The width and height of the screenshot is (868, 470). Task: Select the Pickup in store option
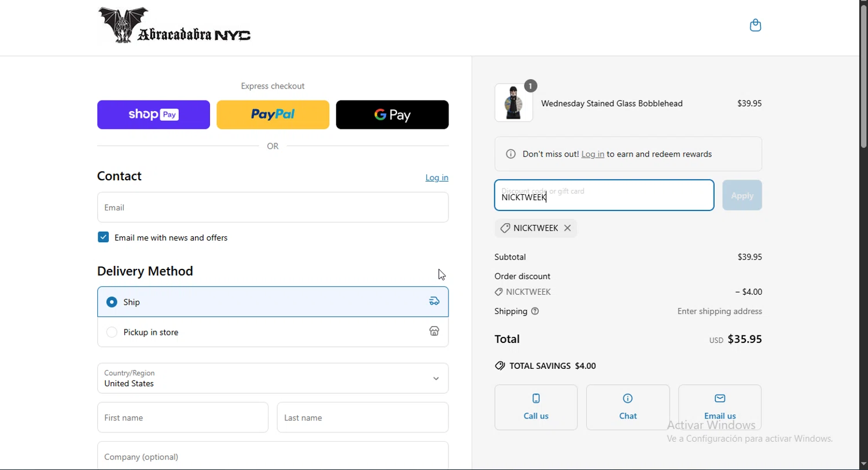pos(273,332)
